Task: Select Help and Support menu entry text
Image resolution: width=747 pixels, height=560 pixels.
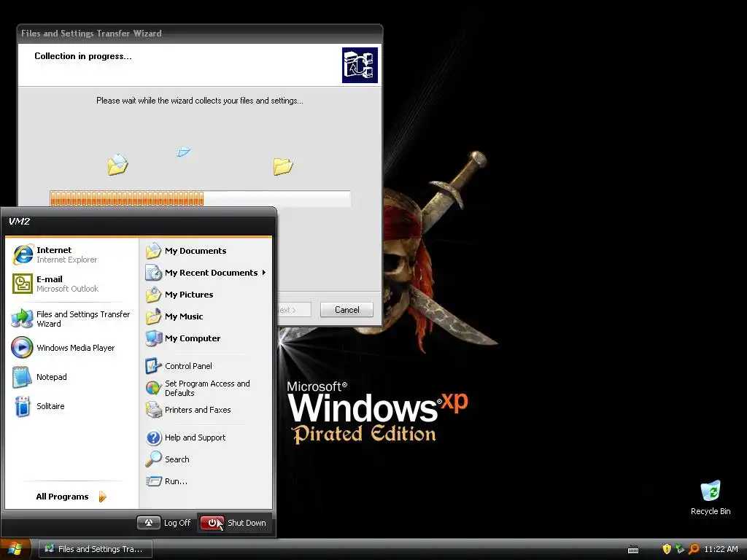Action: click(196, 437)
